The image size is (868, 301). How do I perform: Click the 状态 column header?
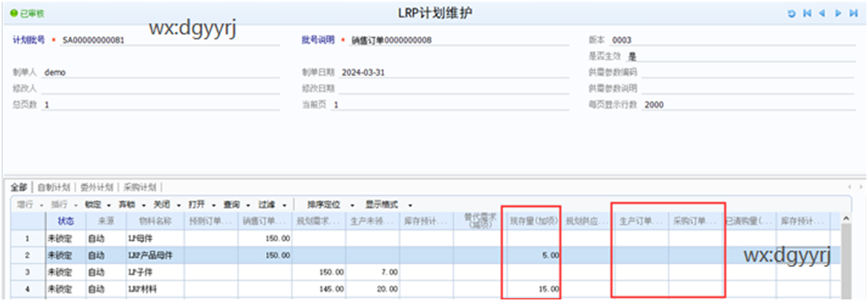tap(66, 221)
